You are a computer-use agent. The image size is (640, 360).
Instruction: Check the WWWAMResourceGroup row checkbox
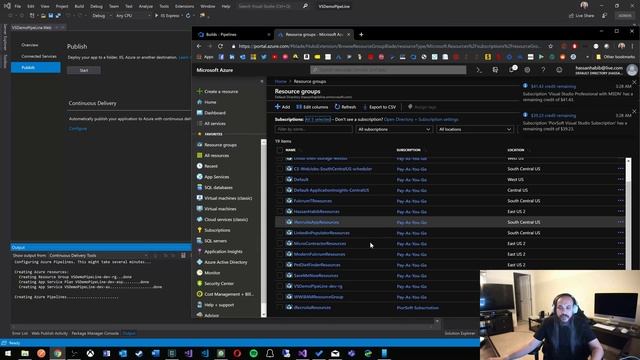[280, 297]
